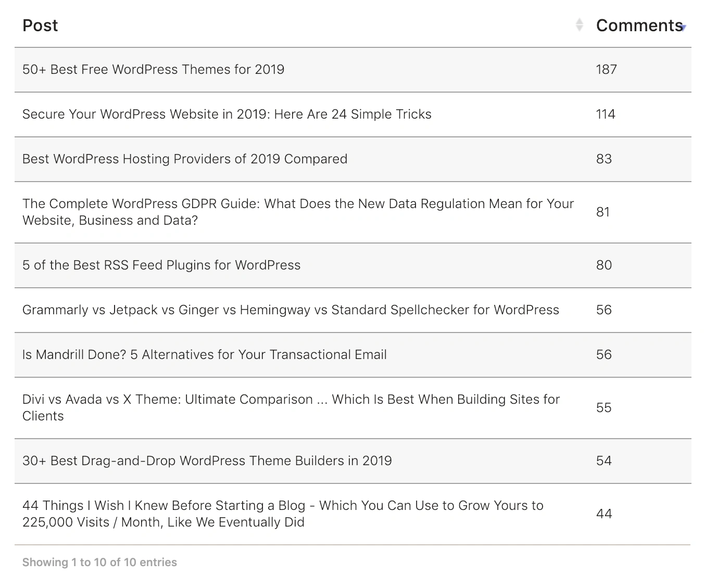This screenshot has width=705, height=588.
Task: Click the Comments column descending sort arrow
Action: pyautogui.click(x=683, y=27)
